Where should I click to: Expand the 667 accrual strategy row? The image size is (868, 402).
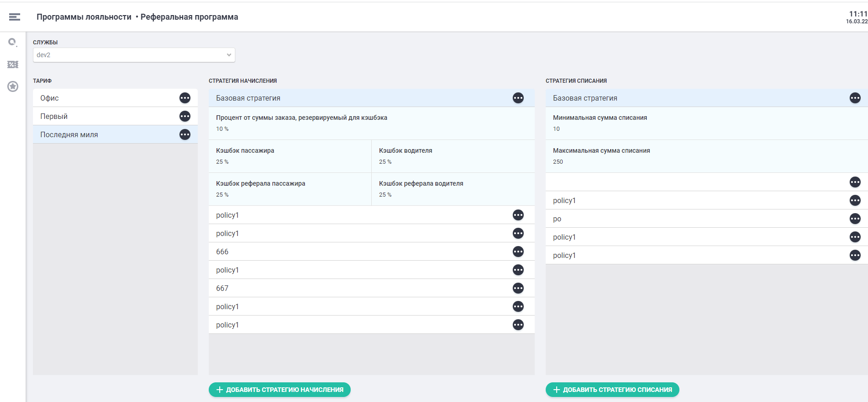point(357,288)
